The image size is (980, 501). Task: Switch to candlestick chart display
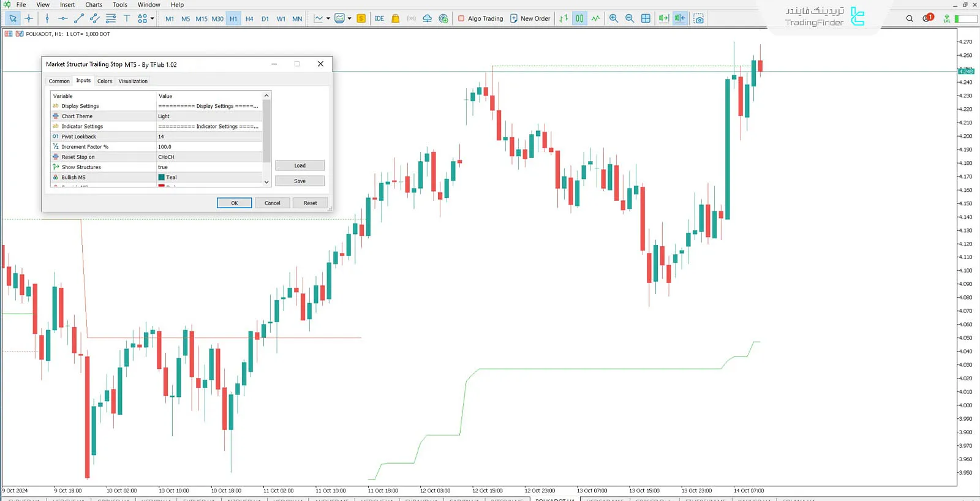click(579, 18)
